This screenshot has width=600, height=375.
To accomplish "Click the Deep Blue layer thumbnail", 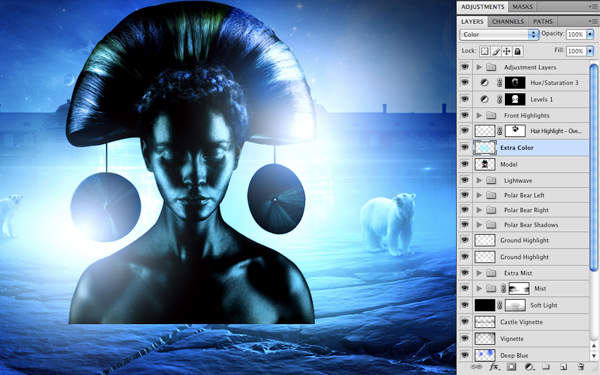I will coord(485,355).
